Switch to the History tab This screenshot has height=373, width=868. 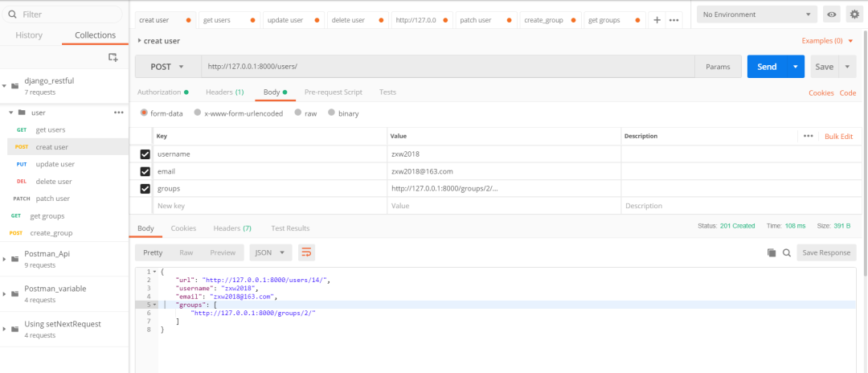[29, 35]
